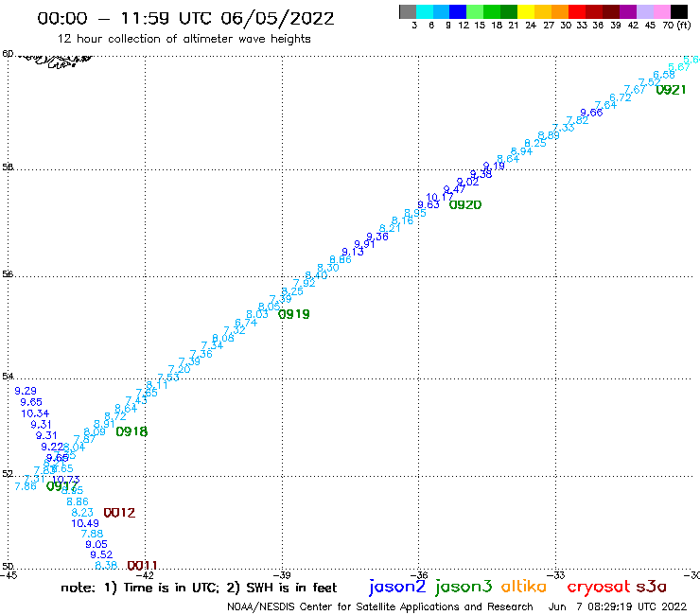Click the '24' legend scale label

[531, 26]
